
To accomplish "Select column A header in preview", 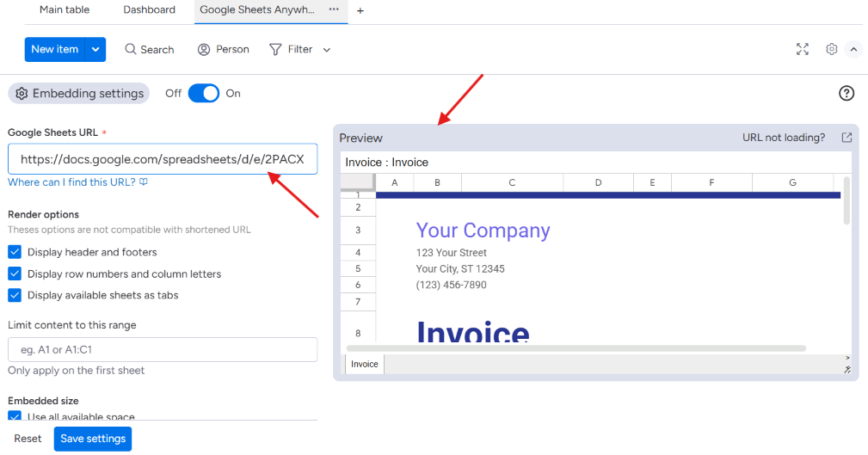I will tap(394, 182).
